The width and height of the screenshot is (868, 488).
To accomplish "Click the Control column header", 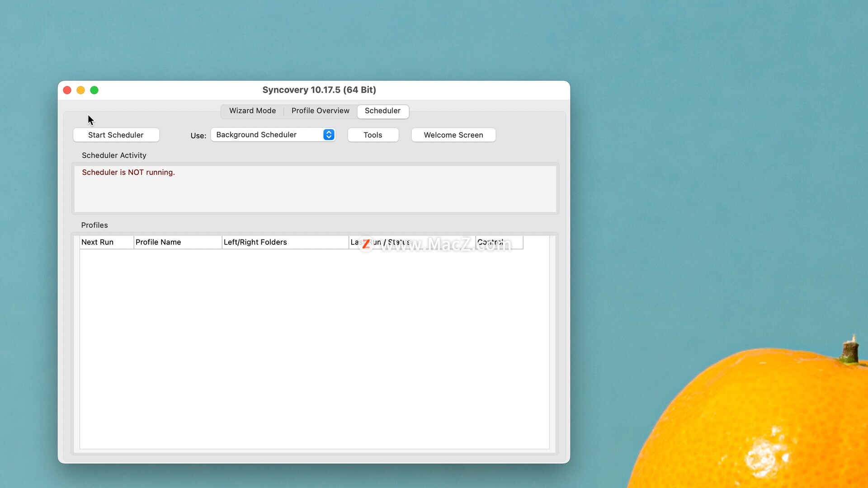I will (x=500, y=242).
